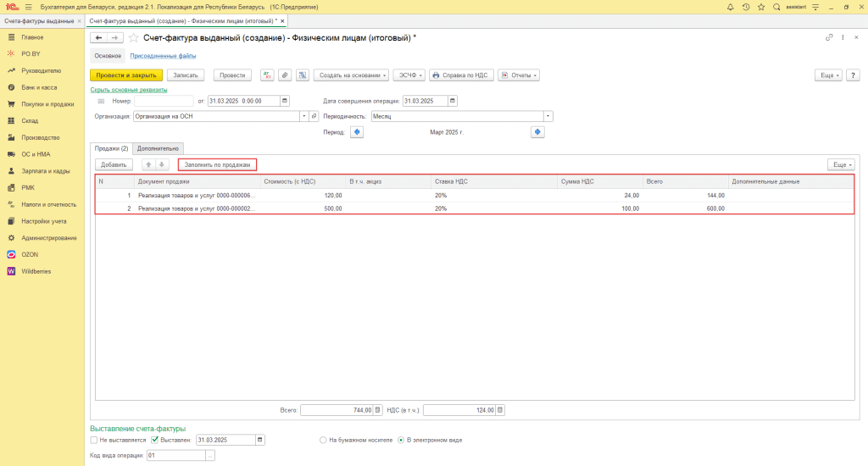Open the Создать на основании dropdown
The image size is (868, 466).
(x=352, y=75)
